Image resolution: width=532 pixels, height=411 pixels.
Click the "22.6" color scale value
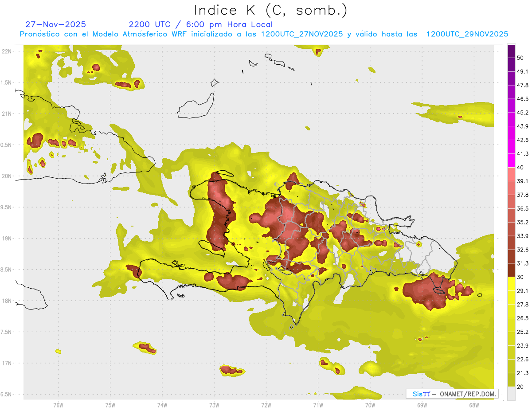pos(523,360)
